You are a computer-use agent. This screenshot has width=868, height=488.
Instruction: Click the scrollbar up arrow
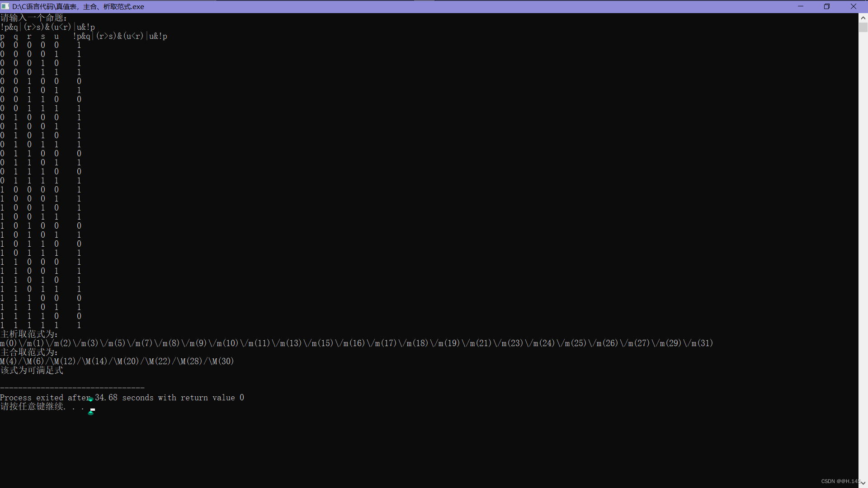coord(863,18)
